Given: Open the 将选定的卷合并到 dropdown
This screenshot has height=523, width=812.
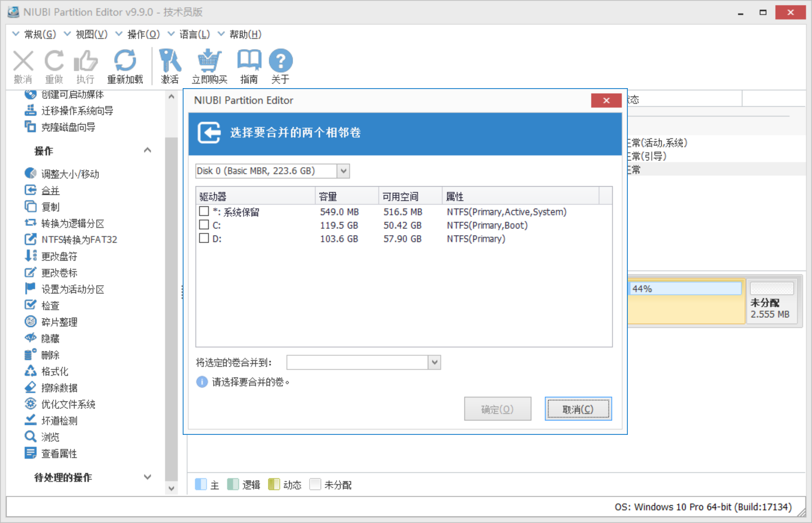Looking at the screenshot, I should (x=434, y=362).
